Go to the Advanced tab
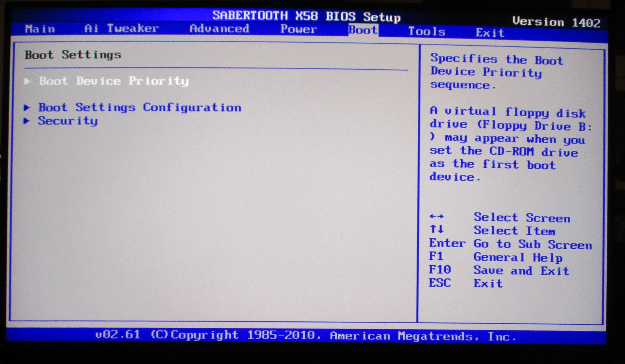 pos(219,28)
